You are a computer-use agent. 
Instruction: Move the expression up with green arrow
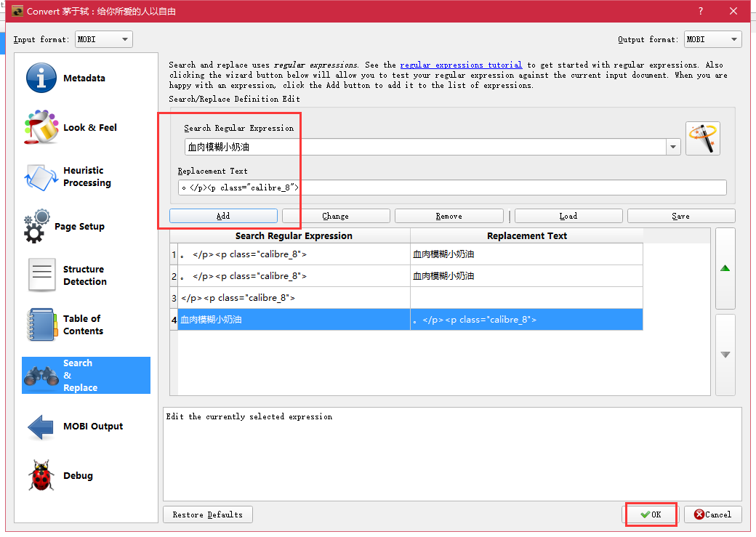pos(725,268)
